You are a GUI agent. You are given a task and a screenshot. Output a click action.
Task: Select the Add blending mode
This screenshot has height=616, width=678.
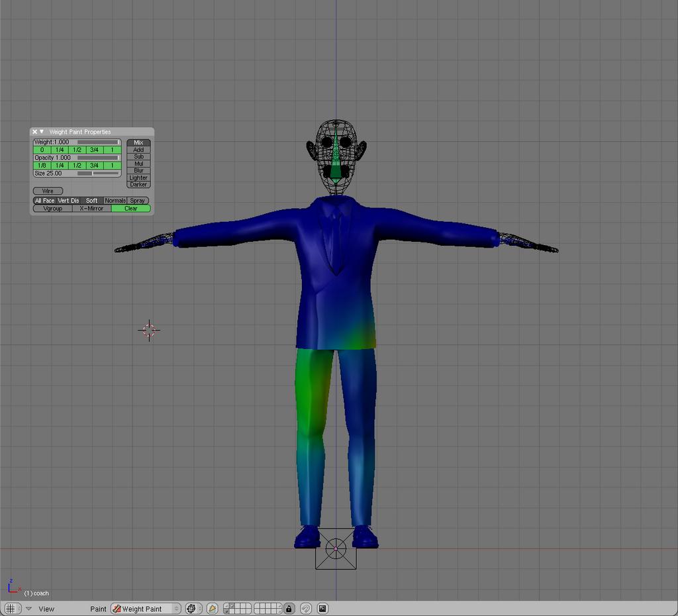point(138,150)
